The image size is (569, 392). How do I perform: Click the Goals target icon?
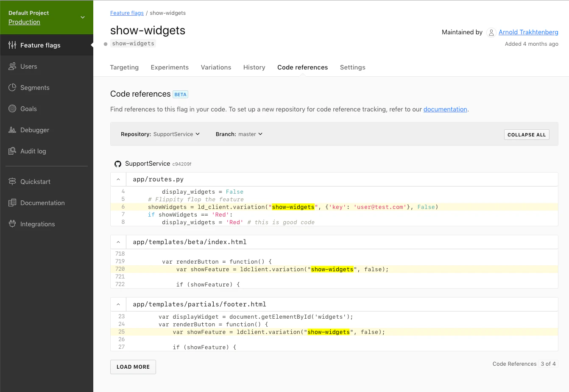(x=12, y=108)
